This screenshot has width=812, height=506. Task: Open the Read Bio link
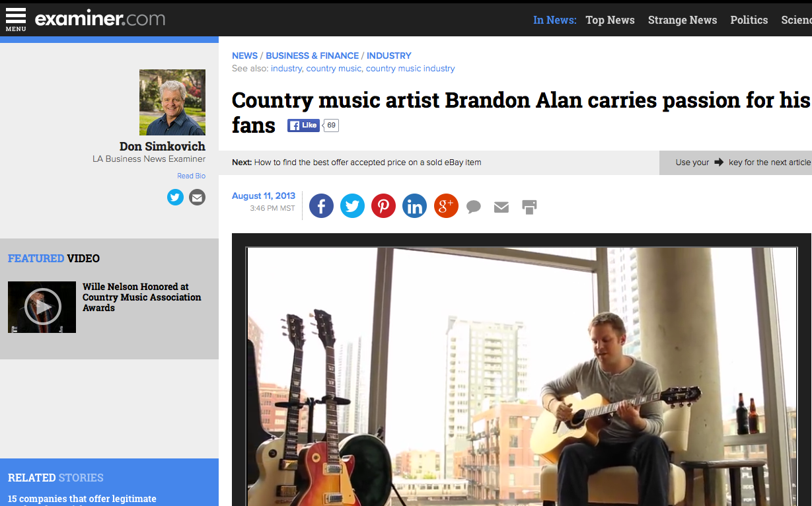191,176
